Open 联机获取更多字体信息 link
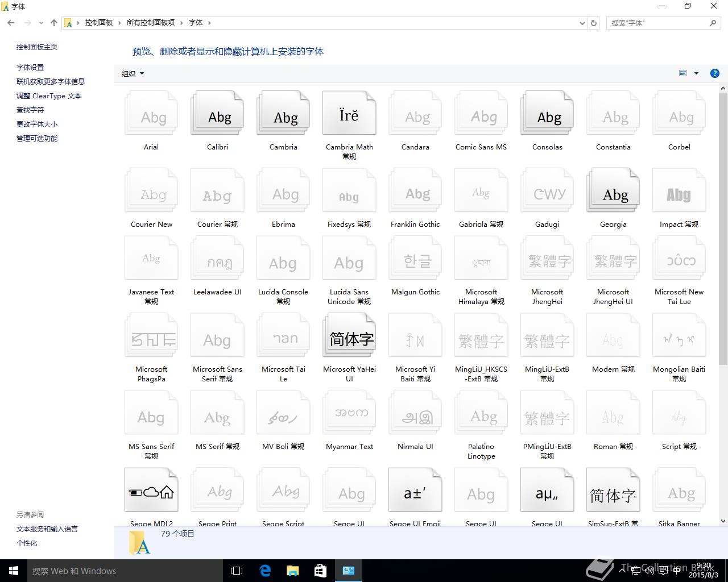Screen dimensions: 728x582 tap(51, 81)
